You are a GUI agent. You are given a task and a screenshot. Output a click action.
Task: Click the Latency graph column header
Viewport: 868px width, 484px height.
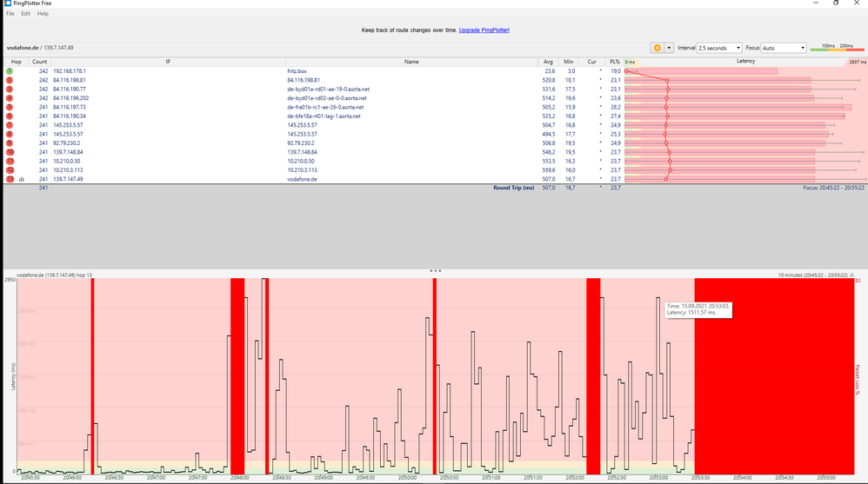[x=745, y=62]
